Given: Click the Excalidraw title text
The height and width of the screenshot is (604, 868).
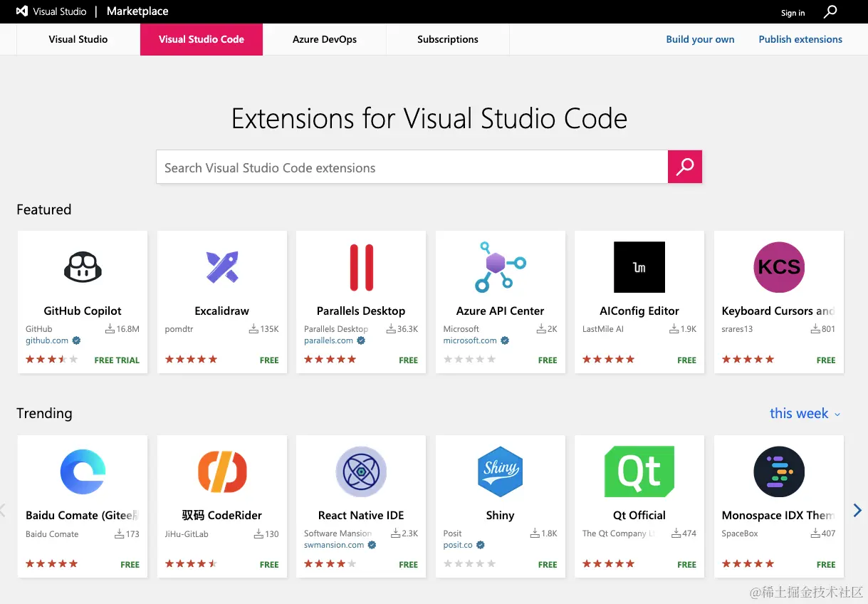Looking at the screenshot, I should coord(222,311).
